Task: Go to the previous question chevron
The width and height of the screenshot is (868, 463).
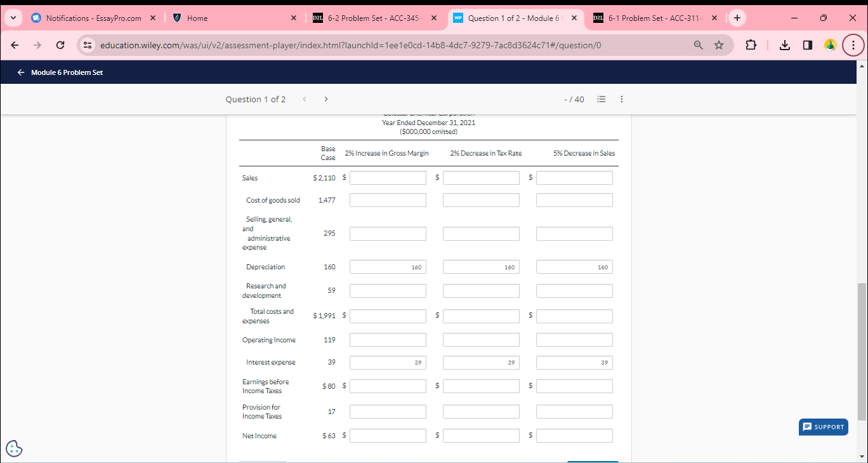Action: point(305,99)
